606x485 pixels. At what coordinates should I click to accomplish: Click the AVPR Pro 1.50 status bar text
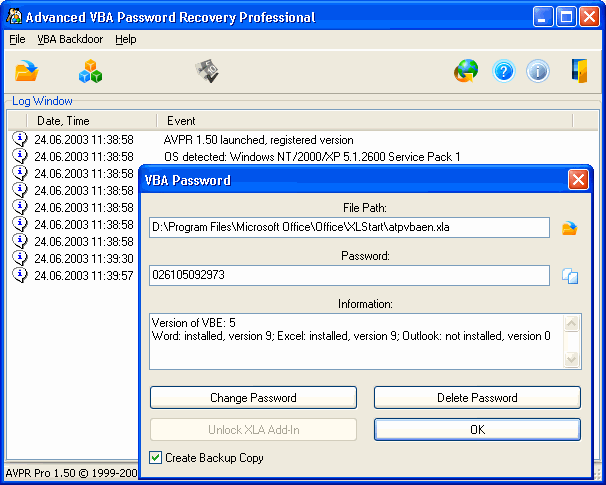[x=71, y=473]
